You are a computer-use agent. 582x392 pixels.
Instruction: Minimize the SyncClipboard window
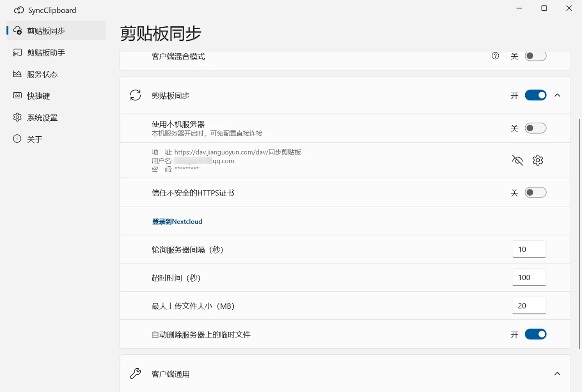coord(519,8)
